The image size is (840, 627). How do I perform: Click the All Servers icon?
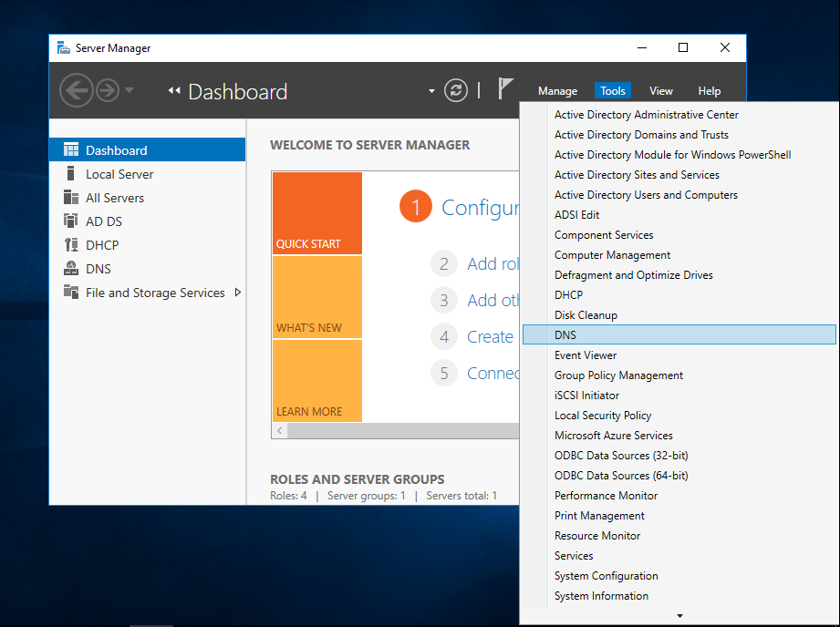click(x=71, y=197)
